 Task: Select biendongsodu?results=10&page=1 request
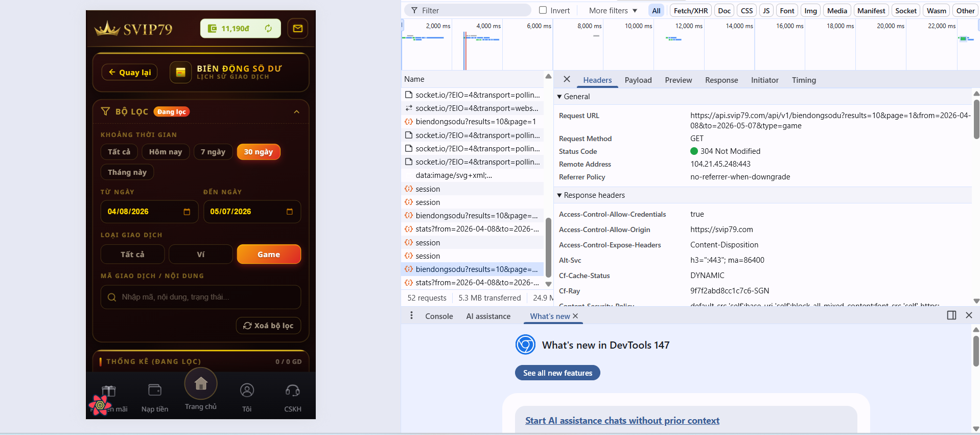coord(472,122)
